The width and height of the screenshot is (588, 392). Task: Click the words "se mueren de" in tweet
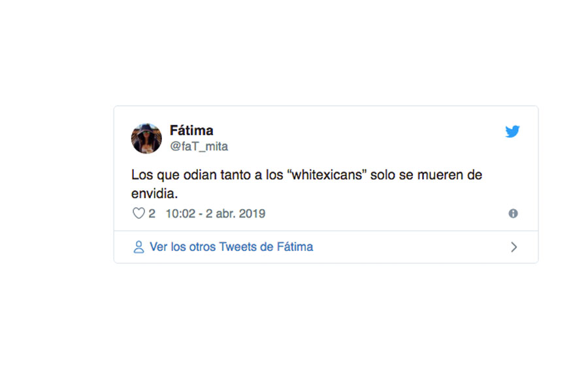pyautogui.click(x=440, y=175)
